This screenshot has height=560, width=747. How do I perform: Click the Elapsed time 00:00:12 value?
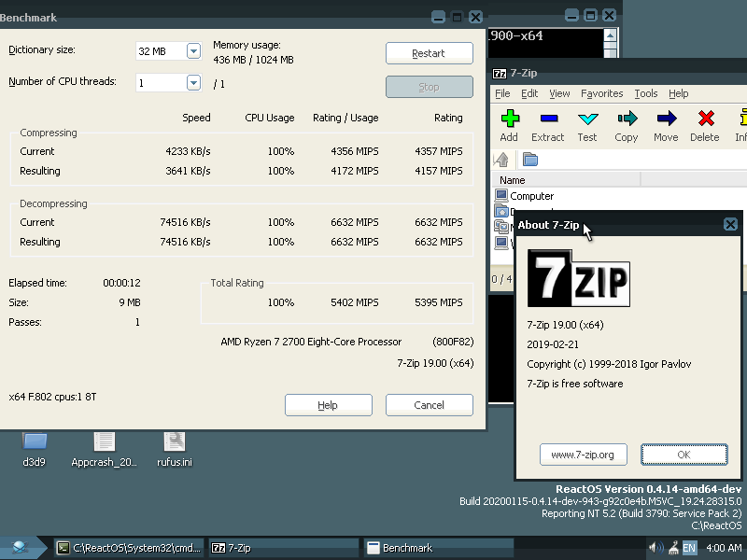pyautogui.click(x=122, y=283)
